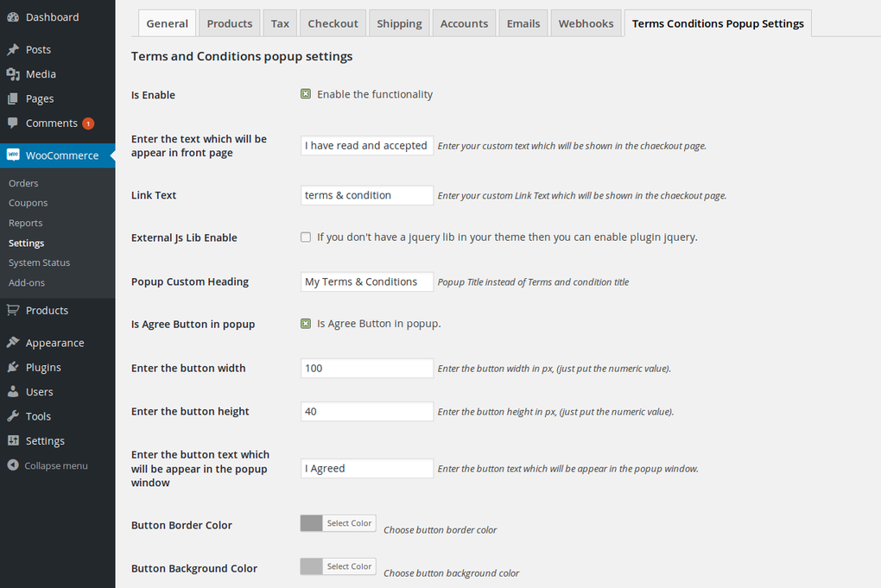Switch to the Shipping tab
The height and width of the screenshot is (588, 881).
399,23
